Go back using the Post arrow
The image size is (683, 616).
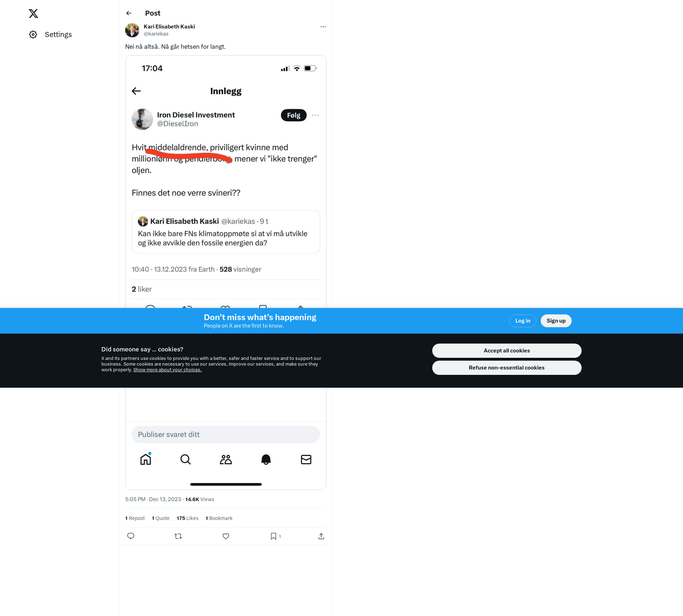click(x=129, y=13)
